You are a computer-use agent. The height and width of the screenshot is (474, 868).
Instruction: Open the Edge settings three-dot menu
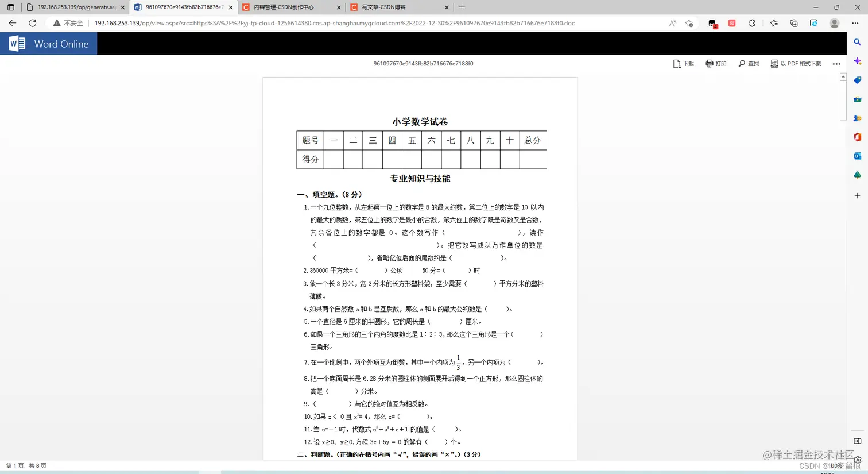[855, 23]
